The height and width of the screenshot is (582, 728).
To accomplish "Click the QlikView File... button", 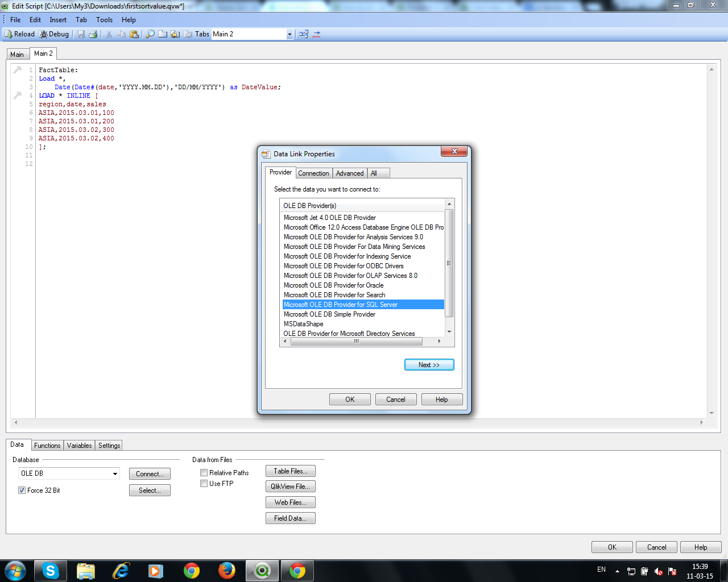I will point(291,487).
